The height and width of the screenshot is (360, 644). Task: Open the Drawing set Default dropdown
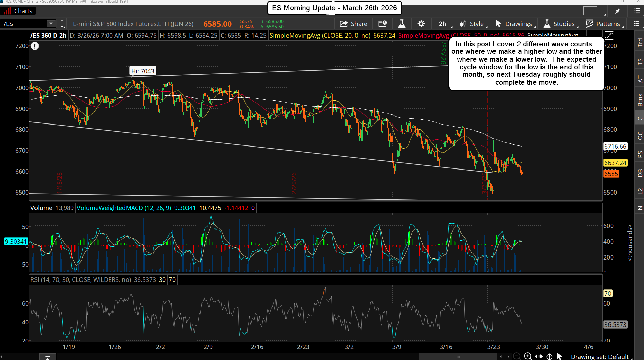(x=599, y=356)
